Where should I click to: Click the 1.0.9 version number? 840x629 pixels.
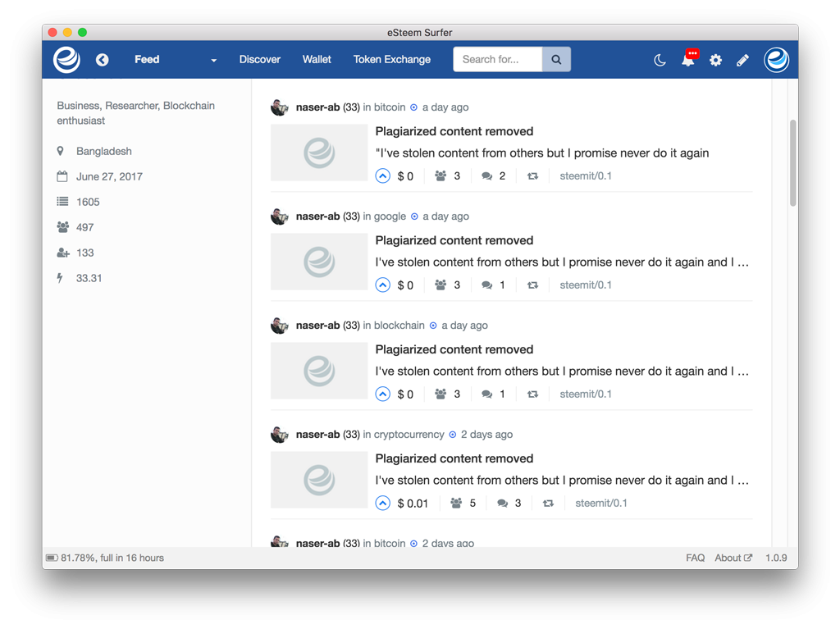click(x=776, y=558)
